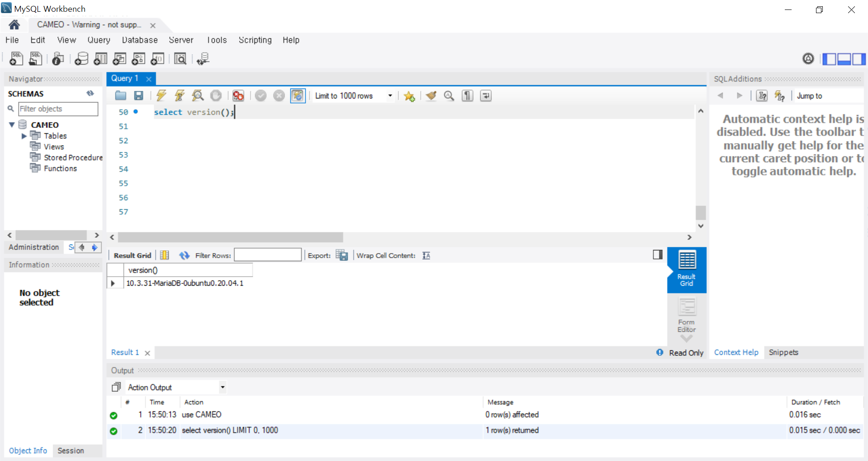Viewport: 868px width, 461px height.
Task: Open the Context Help tab
Action: [736, 353]
